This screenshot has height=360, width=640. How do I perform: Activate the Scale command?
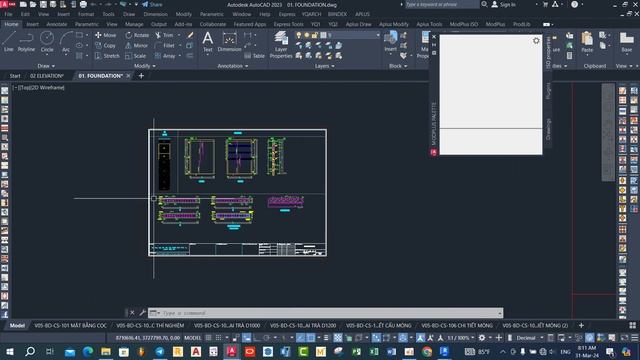click(x=136, y=56)
